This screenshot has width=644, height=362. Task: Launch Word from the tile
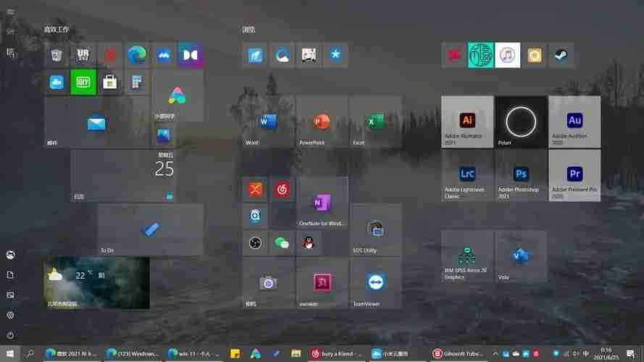(268, 122)
